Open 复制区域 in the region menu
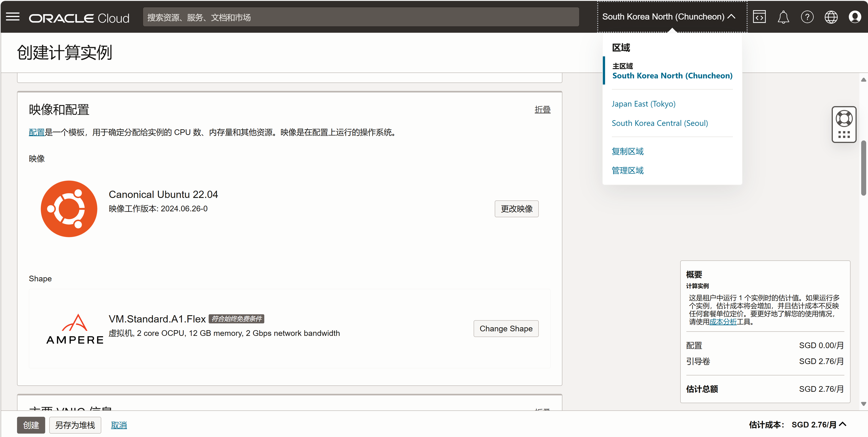Viewport: 868px width, 437px height. [627, 151]
